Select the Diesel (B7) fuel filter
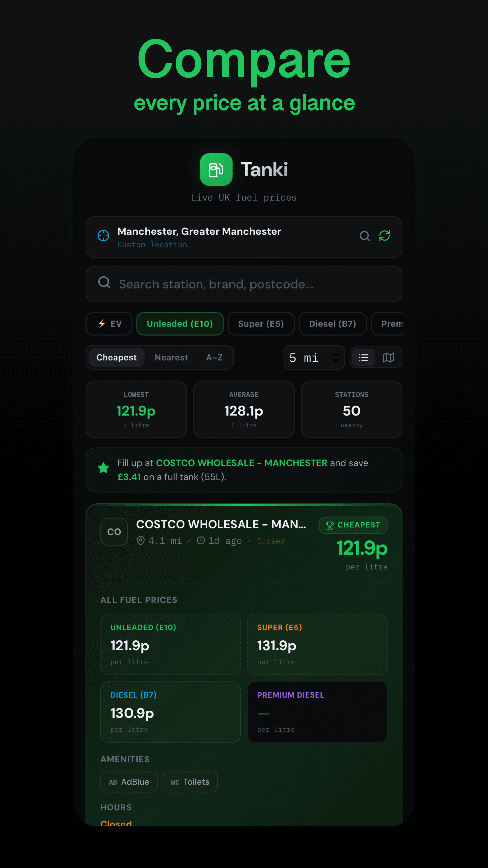The width and height of the screenshot is (488, 868). [x=332, y=324]
